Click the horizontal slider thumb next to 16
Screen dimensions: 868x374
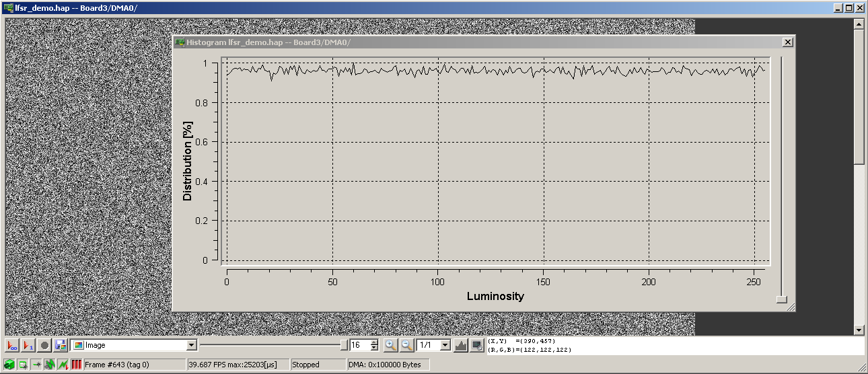pyautogui.click(x=344, y=345)
